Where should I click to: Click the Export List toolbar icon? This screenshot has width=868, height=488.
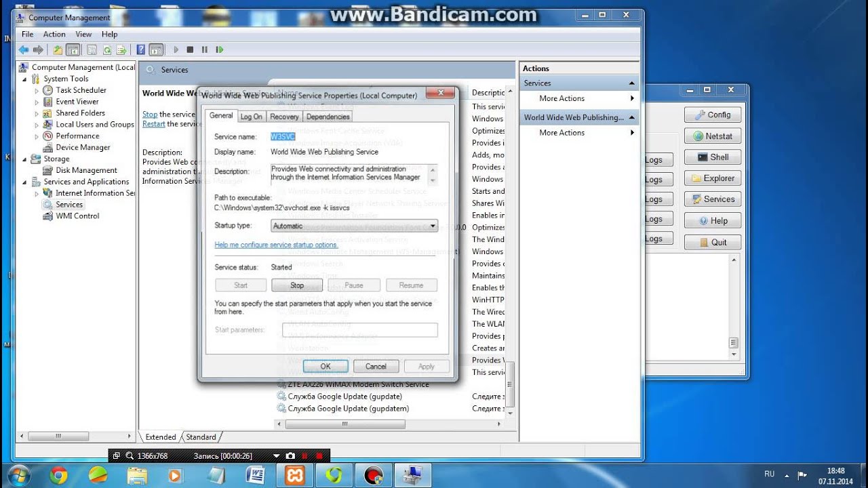click(121, 49)
